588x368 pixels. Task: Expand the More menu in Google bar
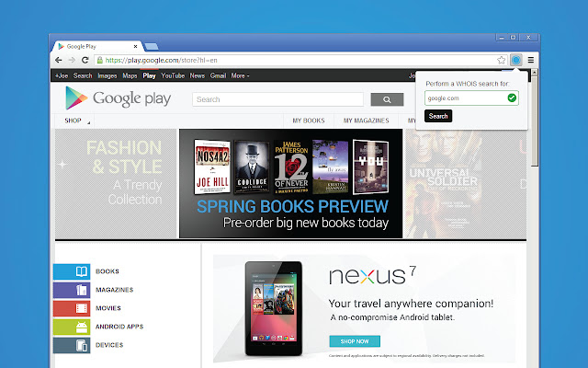click(240, 75)
